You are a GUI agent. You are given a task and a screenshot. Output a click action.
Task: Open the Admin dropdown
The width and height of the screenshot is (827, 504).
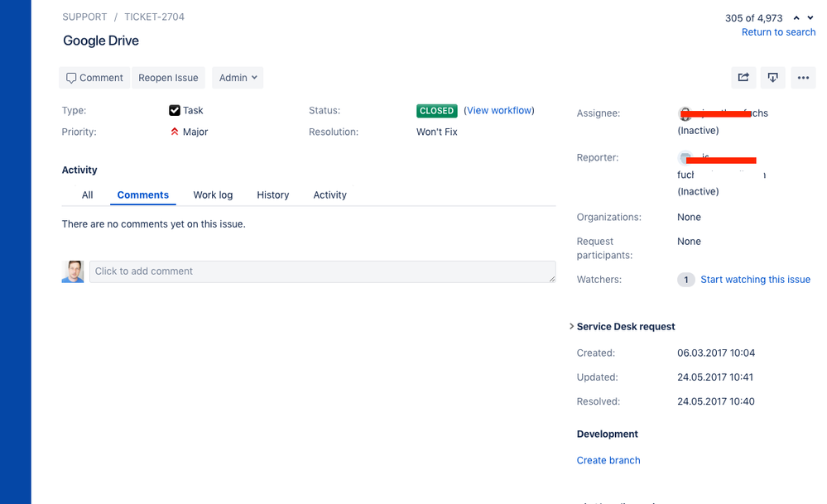coord(238,78)
